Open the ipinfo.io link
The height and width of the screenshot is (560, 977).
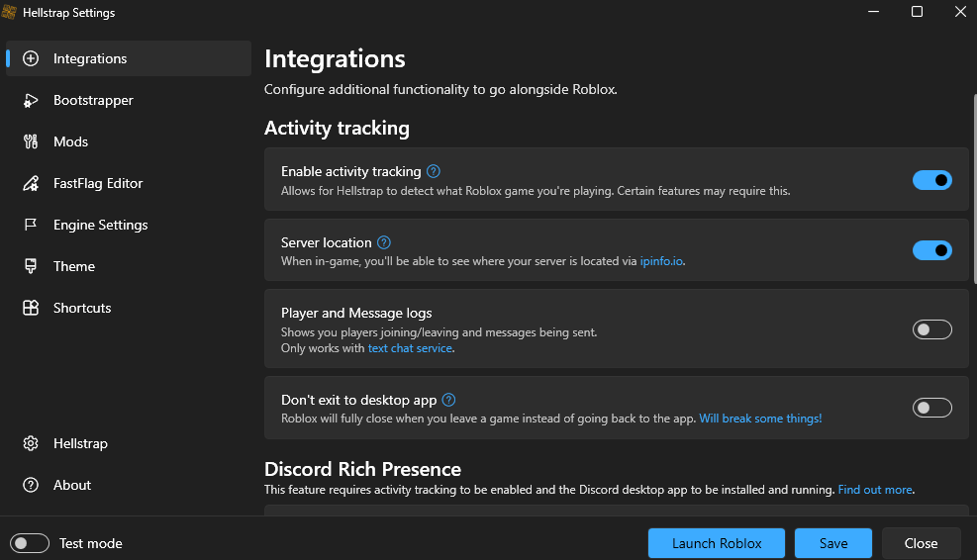661,261
